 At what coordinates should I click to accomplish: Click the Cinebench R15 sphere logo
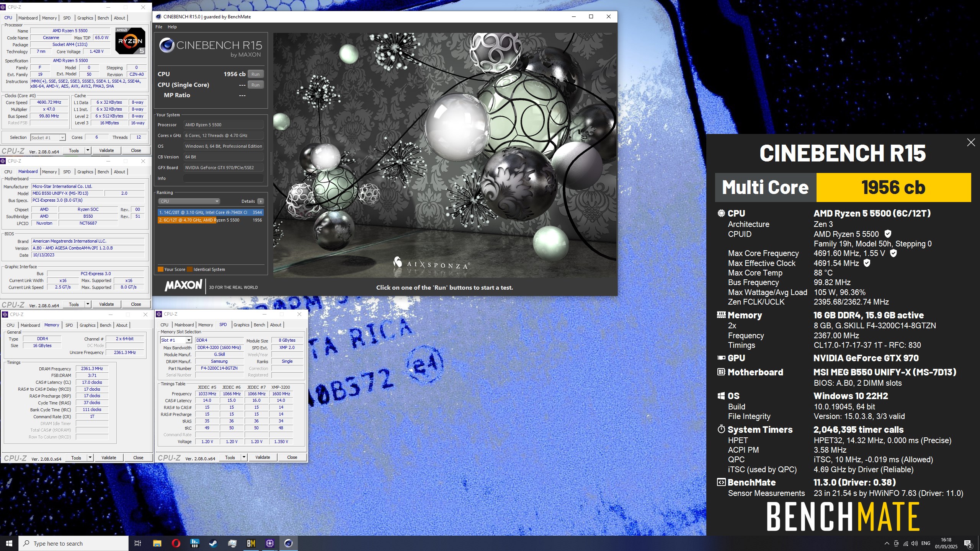click(x=167, y=46)
